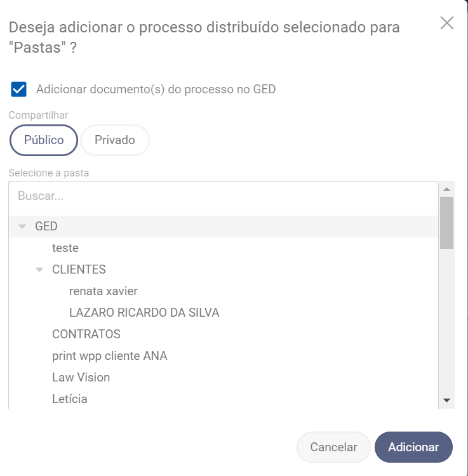Close the dialog with the X icon
This screenshot has height=476, width=468.
447,23
